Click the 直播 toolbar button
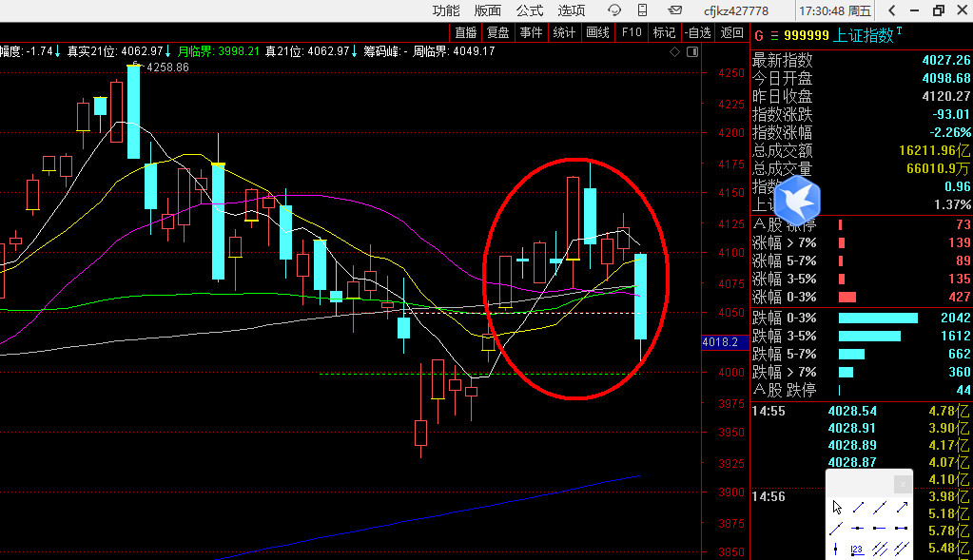The width and height of the screenshot is (973, 560). (465, 32)
